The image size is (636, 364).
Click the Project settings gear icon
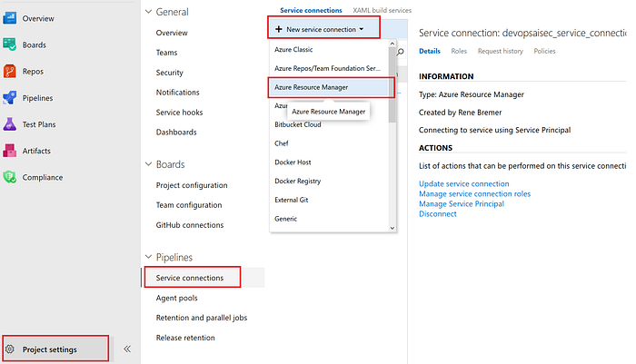tap(10, 349)
